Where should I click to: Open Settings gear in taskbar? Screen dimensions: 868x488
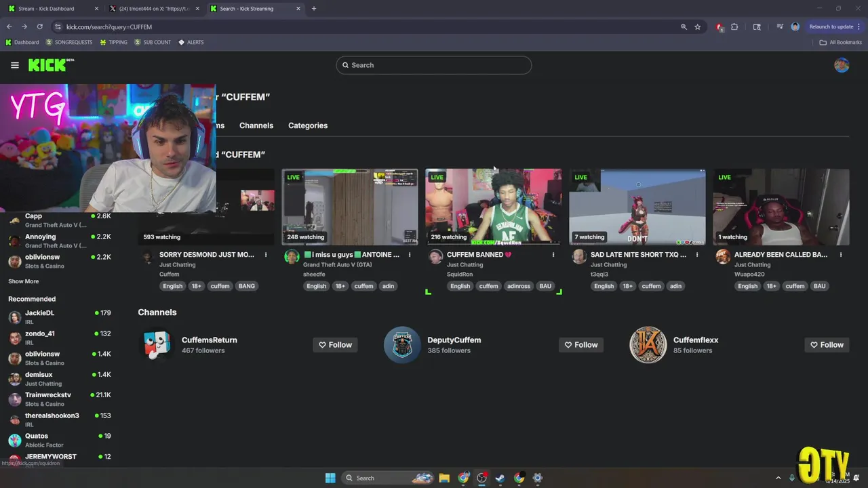(x=538, y=478)
